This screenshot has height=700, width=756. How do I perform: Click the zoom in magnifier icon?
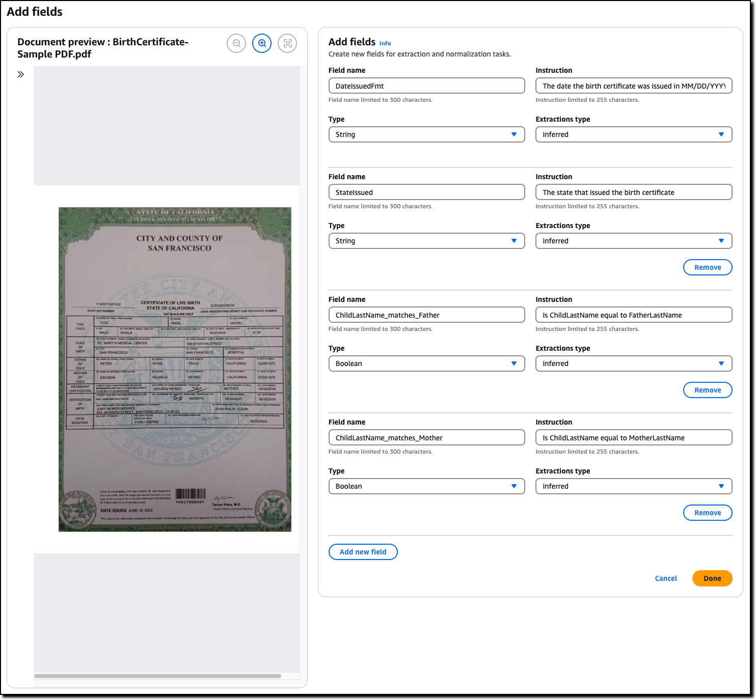click(x=262, y=43)
